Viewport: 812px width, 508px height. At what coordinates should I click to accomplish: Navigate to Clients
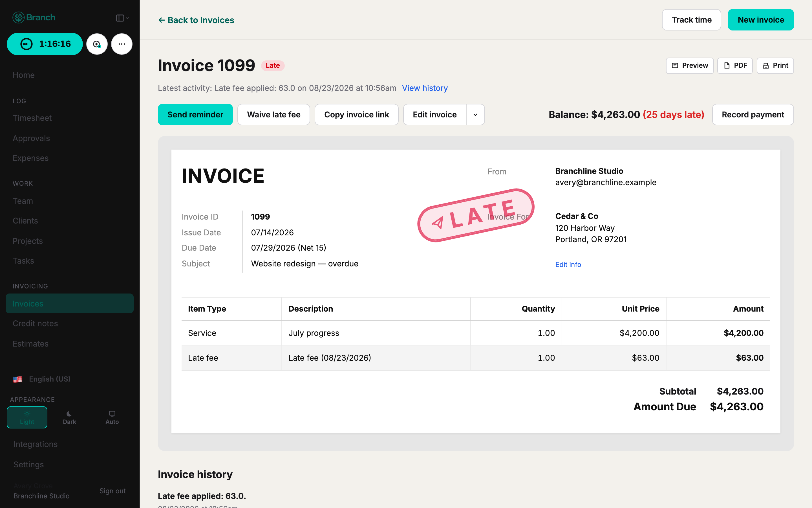click(25, 221)
